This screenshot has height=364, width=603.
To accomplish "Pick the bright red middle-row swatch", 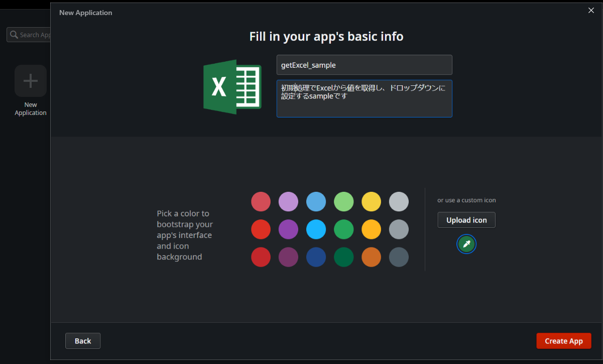I will [x=261, y=229].
